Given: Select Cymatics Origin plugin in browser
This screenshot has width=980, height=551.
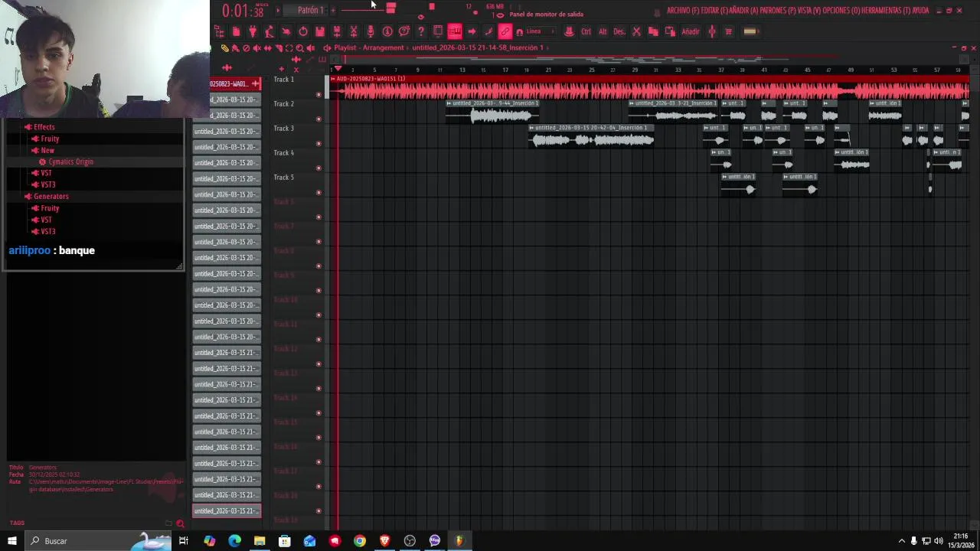Looking at the screenshot, I should [x=70, y=161].
